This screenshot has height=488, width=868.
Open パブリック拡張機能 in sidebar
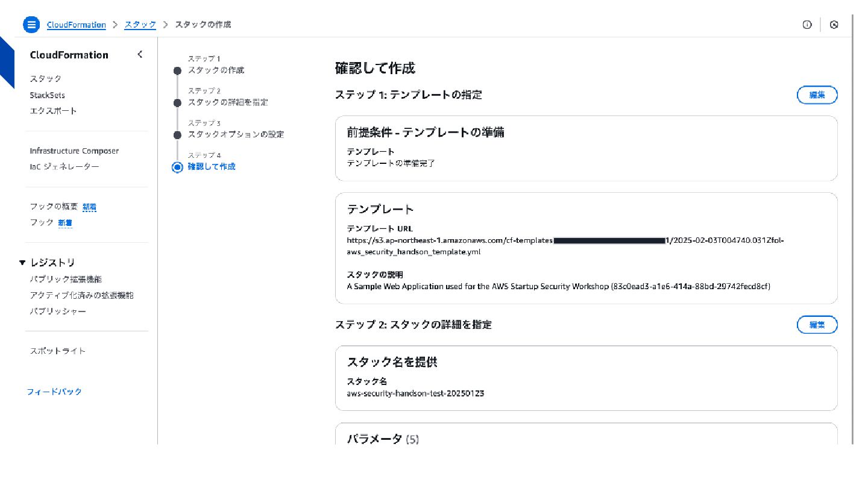(x=66, y=280)
